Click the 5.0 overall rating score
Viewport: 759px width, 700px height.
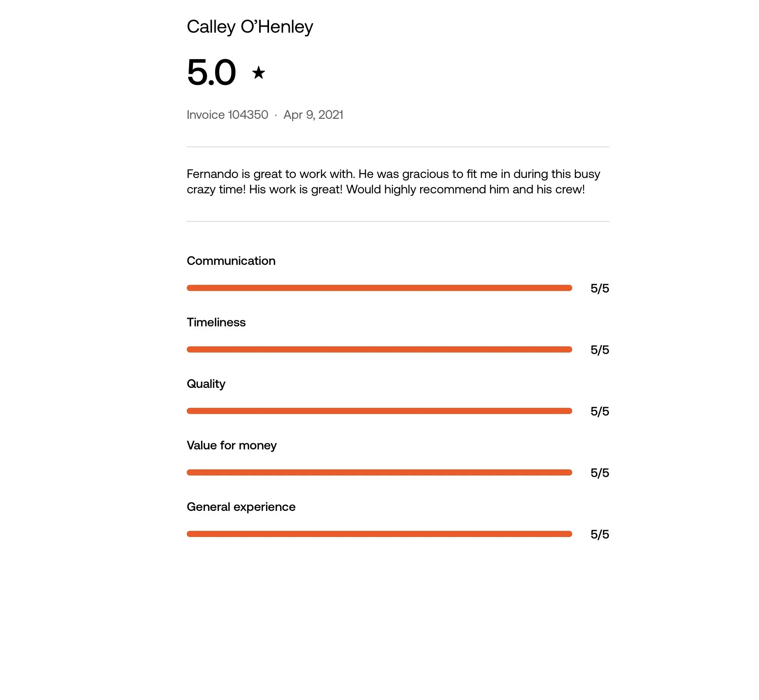pyautogui.click(x=211, y=72)
